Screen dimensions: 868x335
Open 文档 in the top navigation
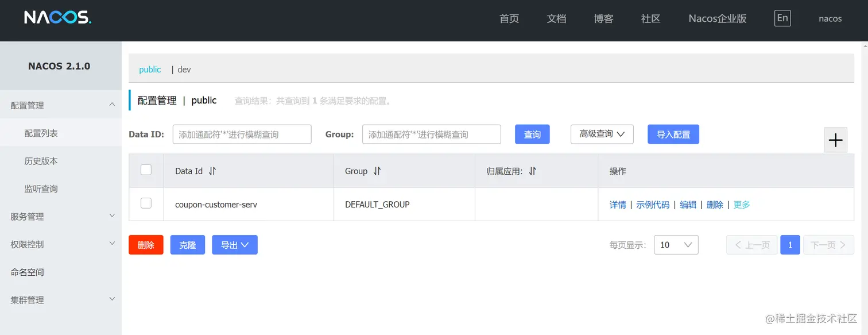click(556, 18)
